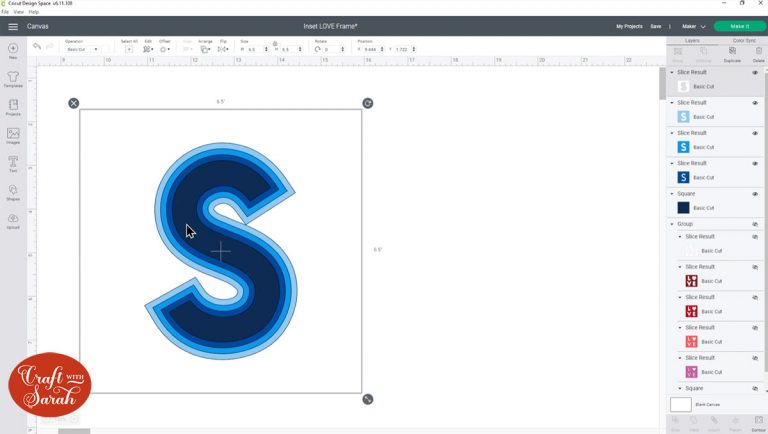The width and height of the screenshot is (768, 434).
Task: Click Duplicate in the Layers panel
Action: [732, 54]
